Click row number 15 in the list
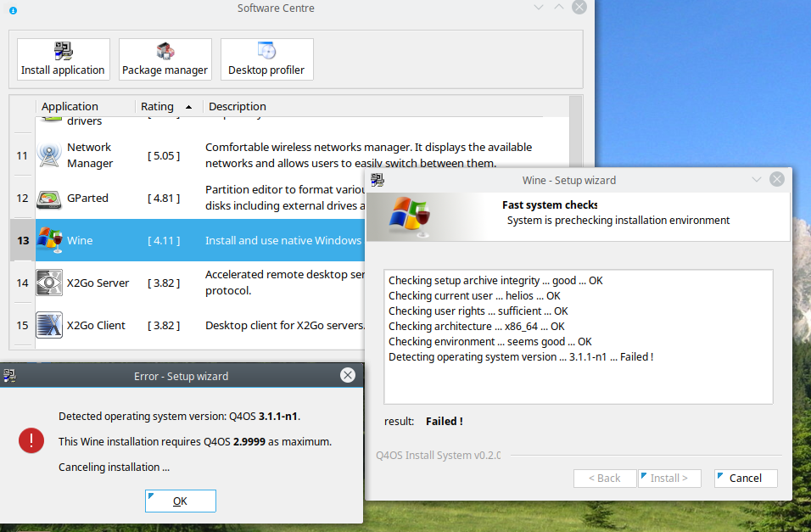 [22, 326]
